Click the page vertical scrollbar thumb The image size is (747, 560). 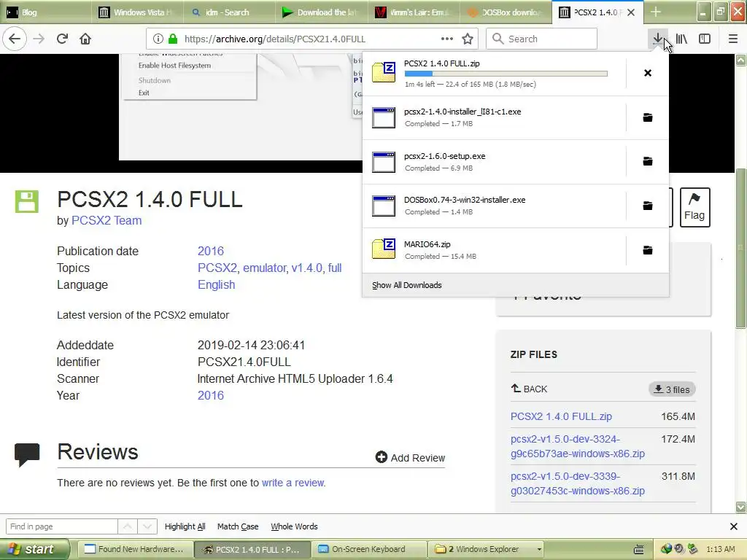click(x=741, y=248)
